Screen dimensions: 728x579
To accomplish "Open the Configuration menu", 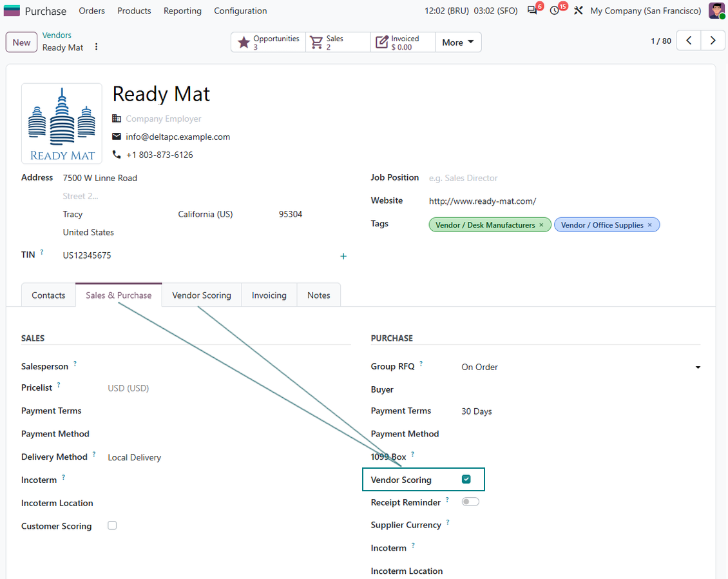I will pos(240,11).
